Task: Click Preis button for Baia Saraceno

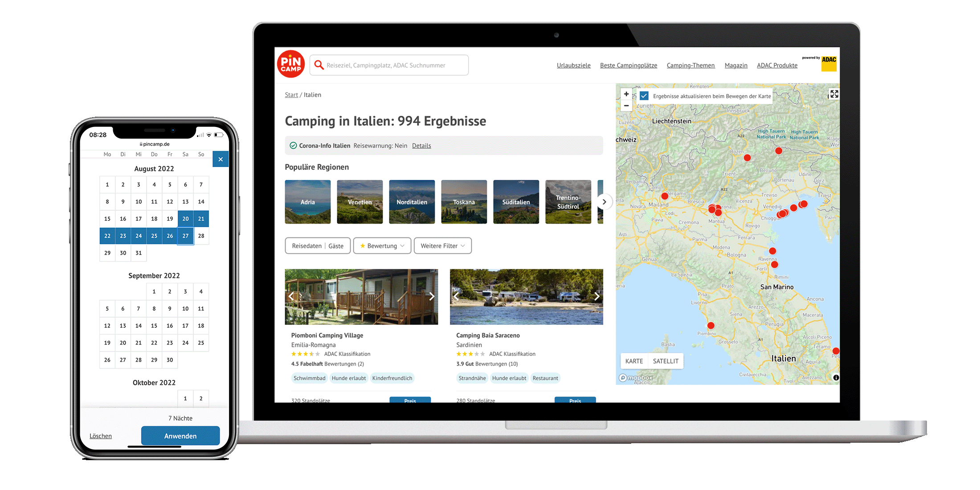Action: [x=575, y=400]
